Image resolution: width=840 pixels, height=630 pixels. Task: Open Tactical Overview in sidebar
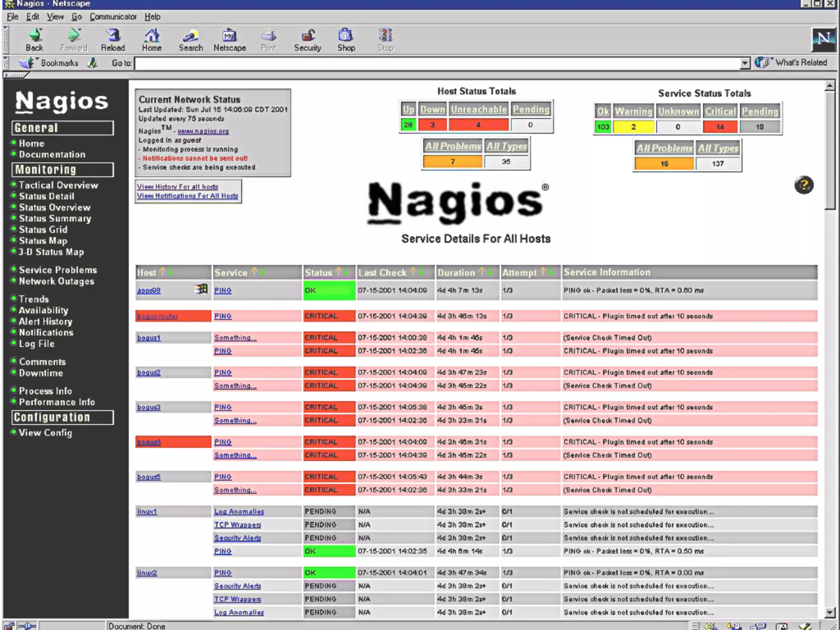coord(58,185)
